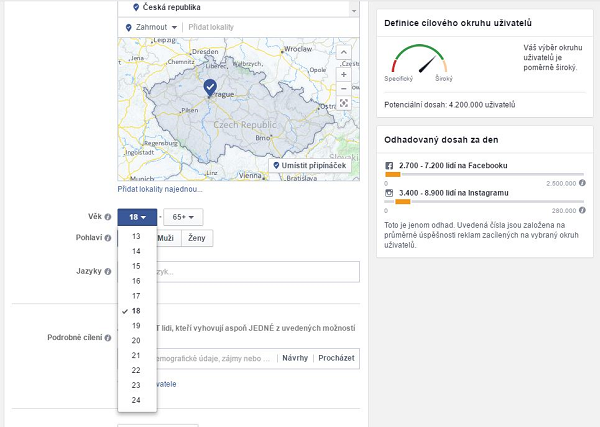Open the Zahrnout location dropdown
Image resolution: width=600 pixels, height=427 pixels.
pos(152,27)
